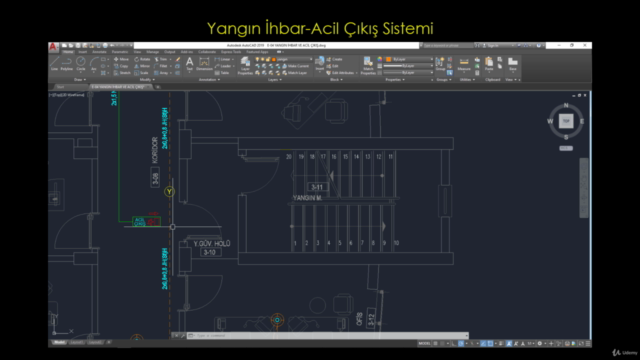Select the Circle tool
The width and height of the screenshot is (640, 360).
coord(81,64)
